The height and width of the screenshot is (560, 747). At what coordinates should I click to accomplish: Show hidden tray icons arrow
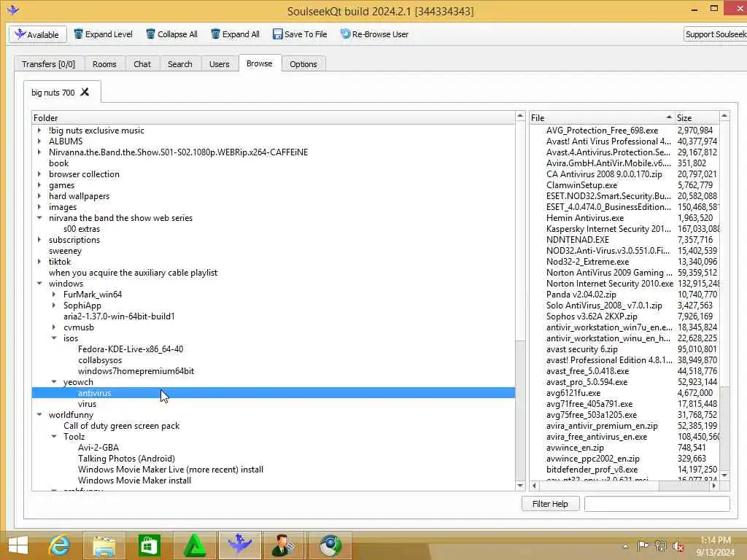point(625,546)
